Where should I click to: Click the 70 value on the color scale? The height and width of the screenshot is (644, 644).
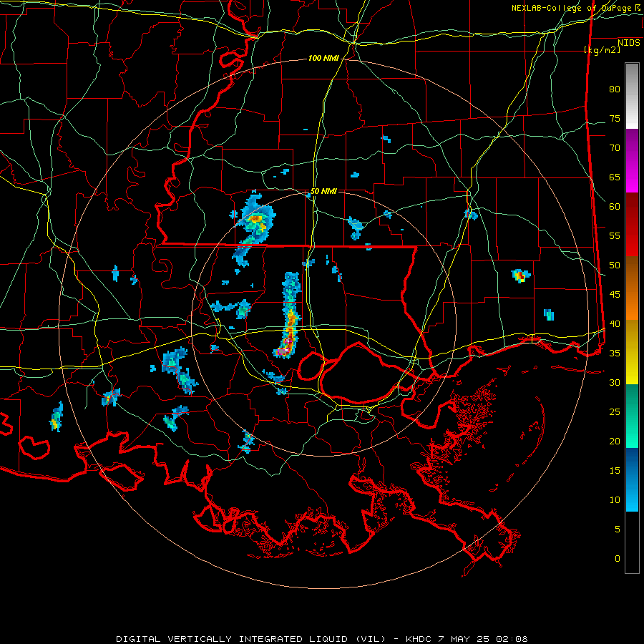(x=615, y=148)
